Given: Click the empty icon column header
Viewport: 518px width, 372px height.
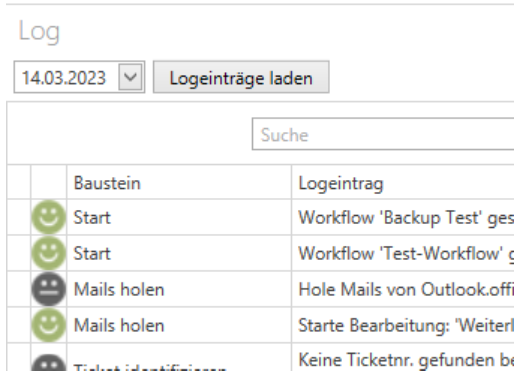Looking at the screenshot, I should pos(49,182).
